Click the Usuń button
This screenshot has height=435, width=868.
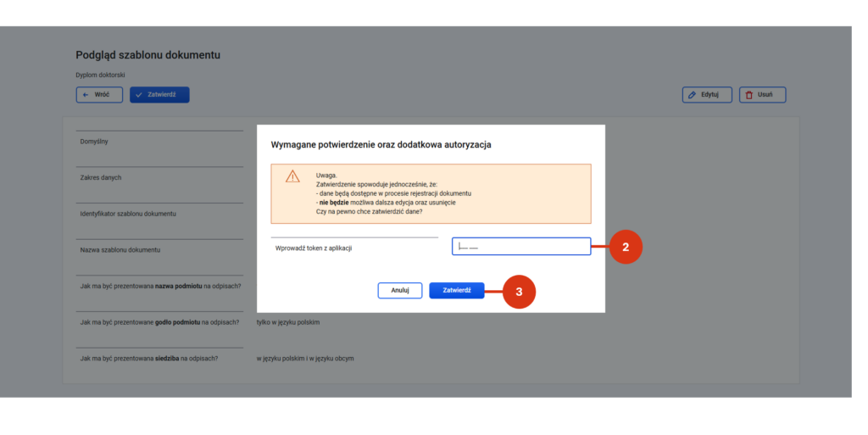tap(762, 95)
